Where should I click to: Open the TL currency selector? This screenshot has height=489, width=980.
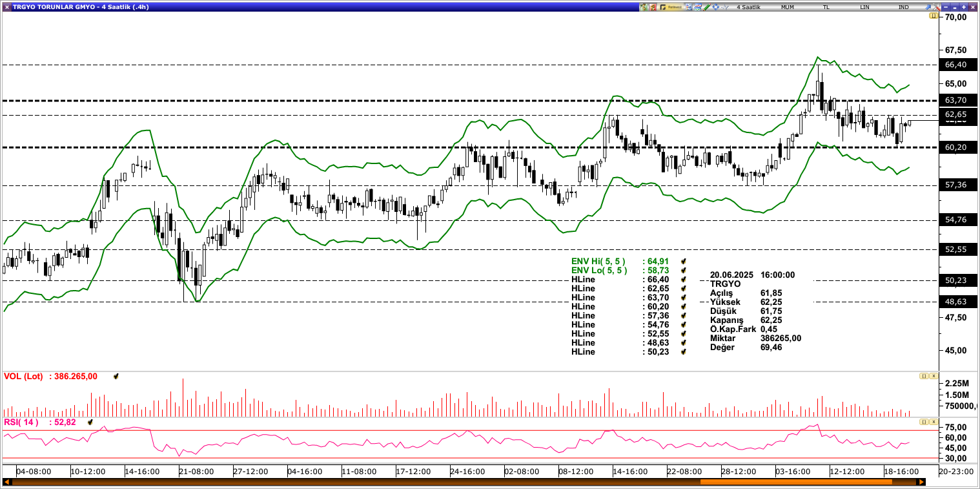(826, 6)
